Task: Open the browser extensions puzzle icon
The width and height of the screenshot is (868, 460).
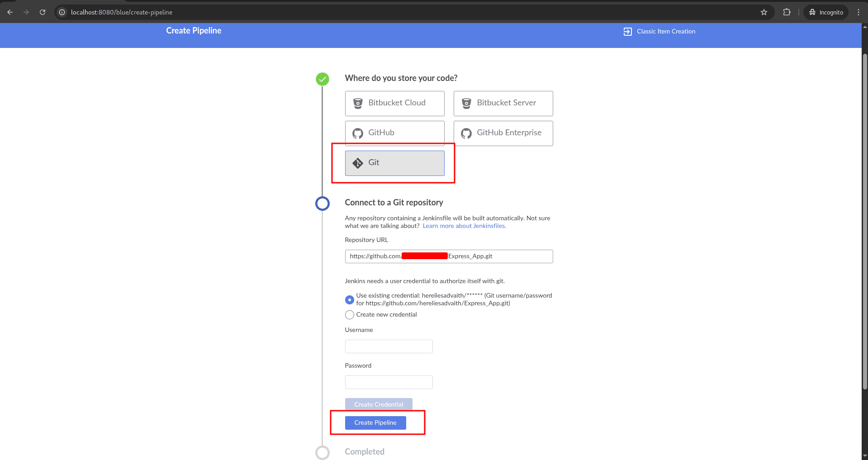Action: pos(787,12)
